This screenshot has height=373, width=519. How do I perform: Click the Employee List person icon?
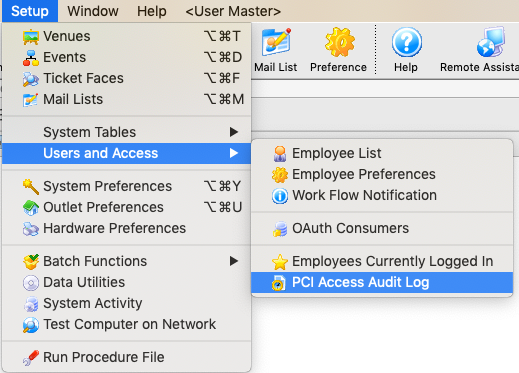pos(280,154)
